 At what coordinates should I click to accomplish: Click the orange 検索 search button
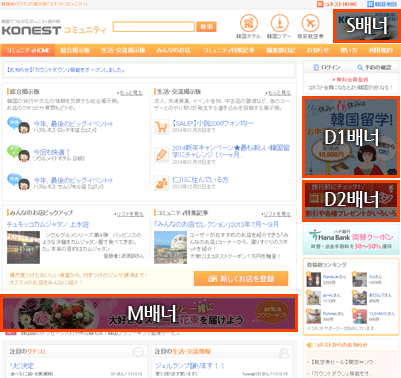pos(206,27)
